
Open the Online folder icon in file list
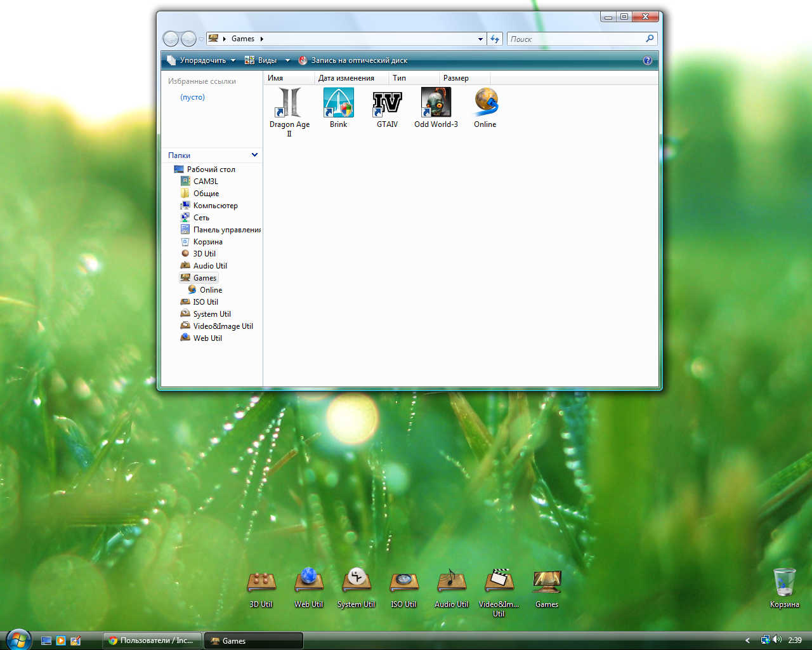click(x=485, y=104)
